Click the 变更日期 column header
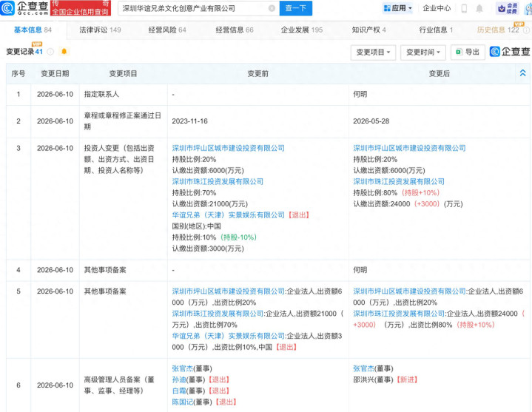 click(55, 73)
